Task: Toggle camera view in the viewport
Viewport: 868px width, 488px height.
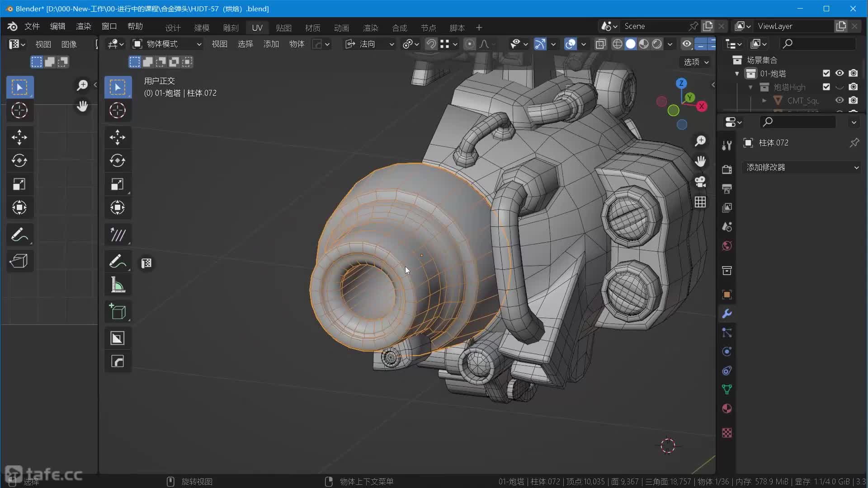Action: (700, 182)
